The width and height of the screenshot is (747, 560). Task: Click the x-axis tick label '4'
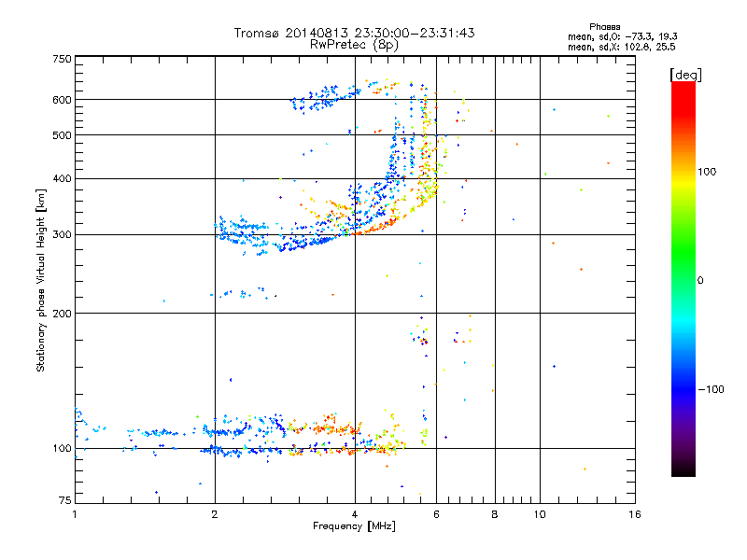355,514
